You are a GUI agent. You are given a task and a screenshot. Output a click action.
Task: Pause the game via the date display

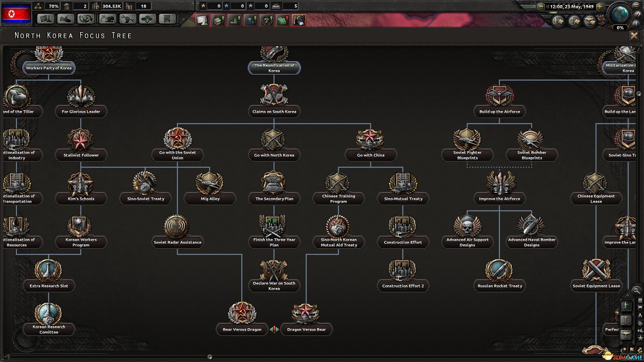[572, 6]
